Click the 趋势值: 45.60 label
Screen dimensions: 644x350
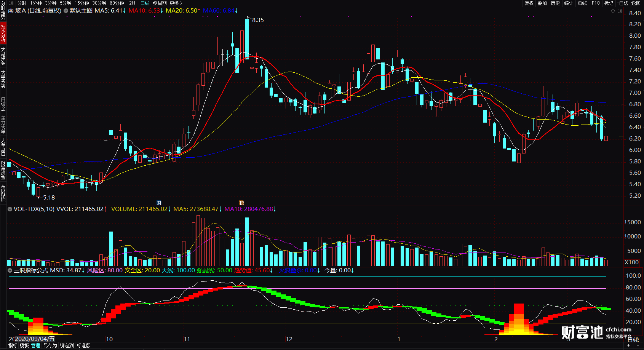(x=252, y=270)
